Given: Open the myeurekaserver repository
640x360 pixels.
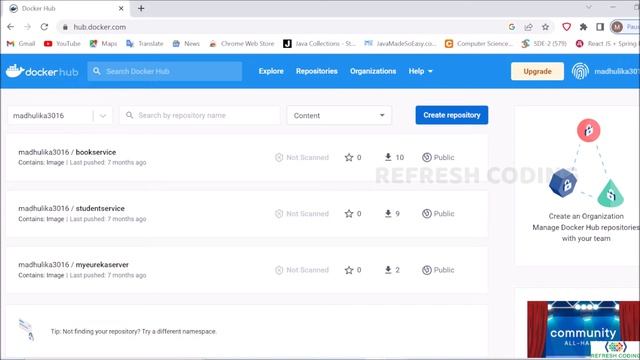Looking at the screenshot, I should click(102, 265).
